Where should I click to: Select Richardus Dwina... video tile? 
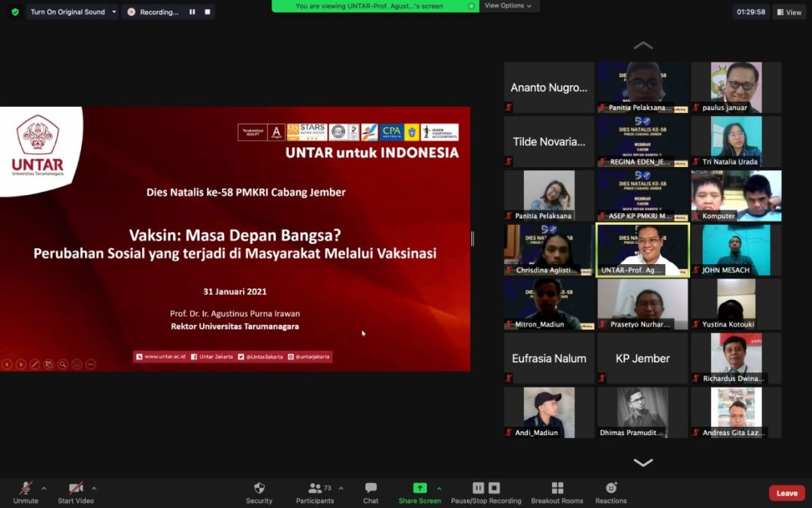pyautogui.click(x=736, y=358)
